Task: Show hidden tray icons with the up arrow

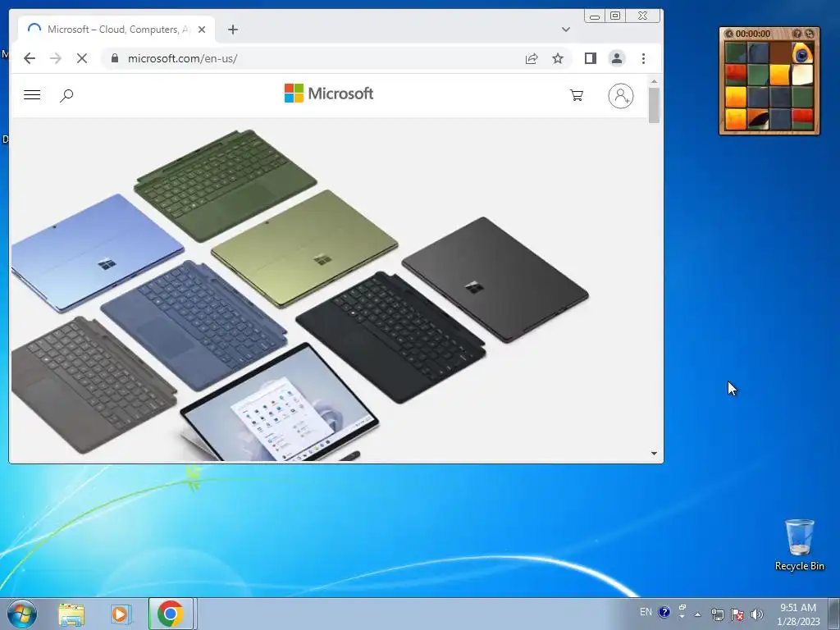Action: click(697, 614)
